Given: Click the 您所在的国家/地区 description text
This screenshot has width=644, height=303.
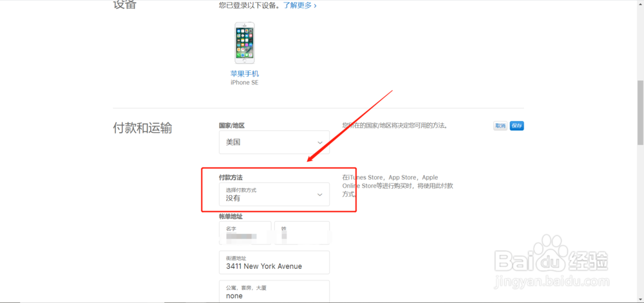Looking at the screenshot, I should [x=395, y=126].
